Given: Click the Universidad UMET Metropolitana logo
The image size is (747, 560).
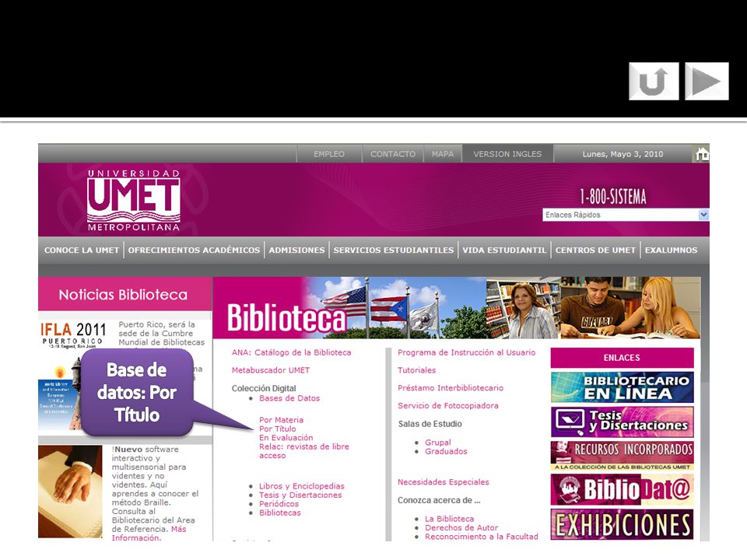Looking at the screenshot, I should pos(133,200).
